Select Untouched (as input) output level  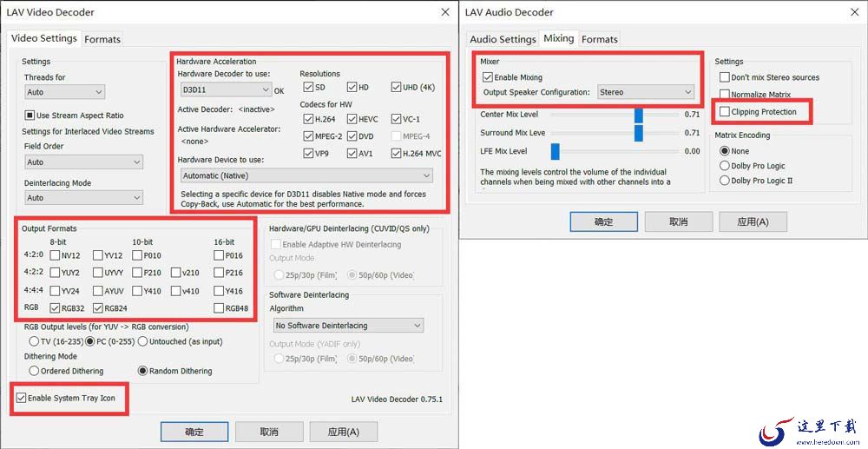(143, 341)
